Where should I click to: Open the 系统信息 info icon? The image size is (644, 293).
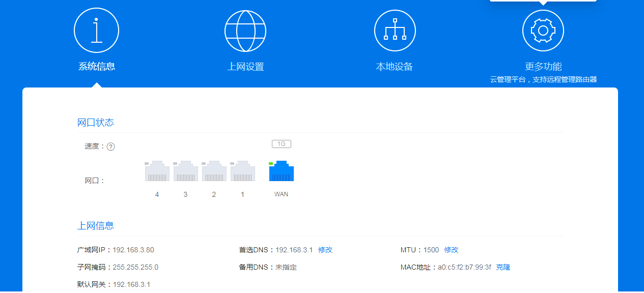point(96,30)
